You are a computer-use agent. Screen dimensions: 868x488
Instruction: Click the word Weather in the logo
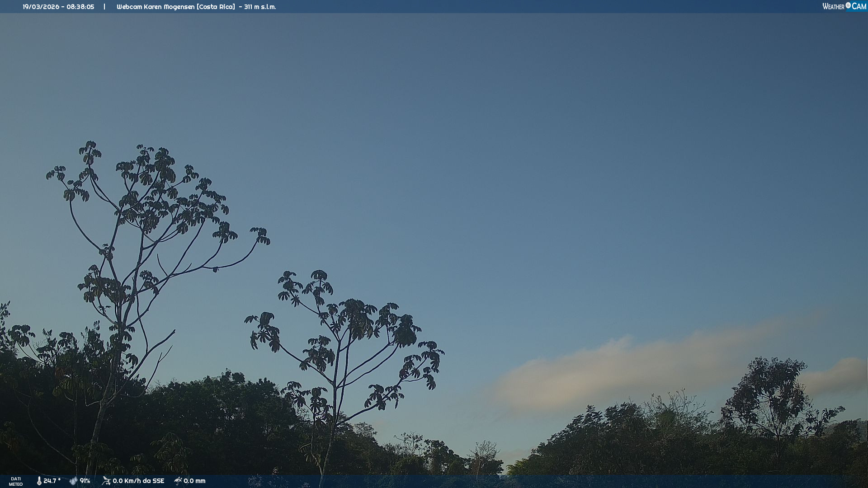click(x=833, y=6)
